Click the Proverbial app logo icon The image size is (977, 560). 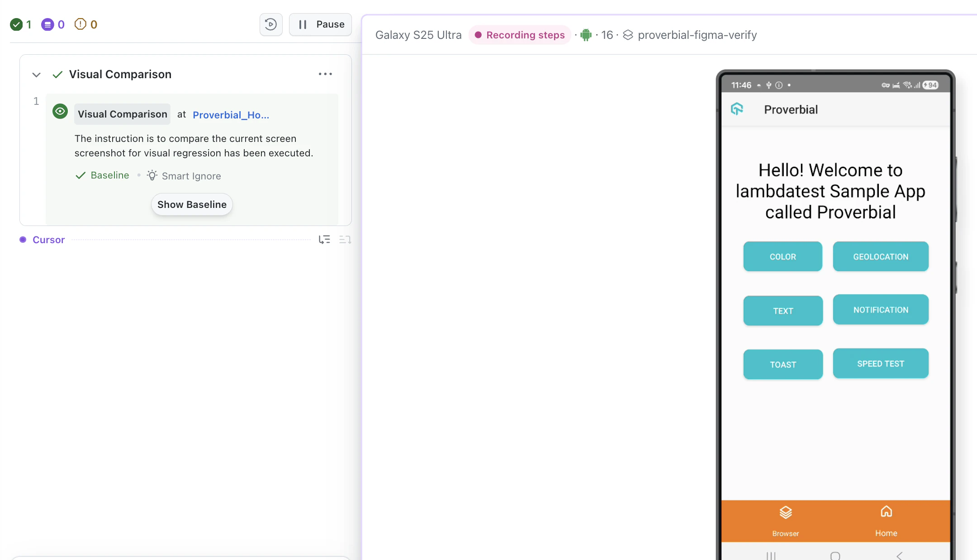click(x=737, y=109)
